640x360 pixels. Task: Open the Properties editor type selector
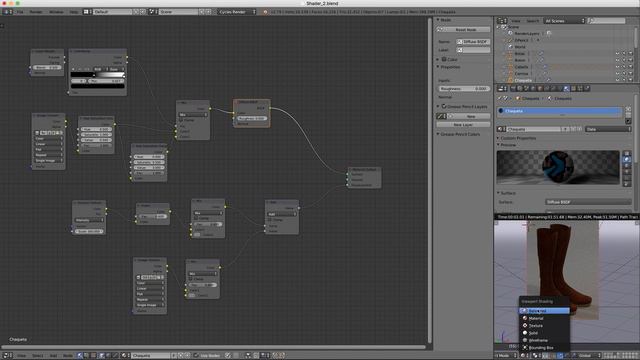(x=502, y=88)
